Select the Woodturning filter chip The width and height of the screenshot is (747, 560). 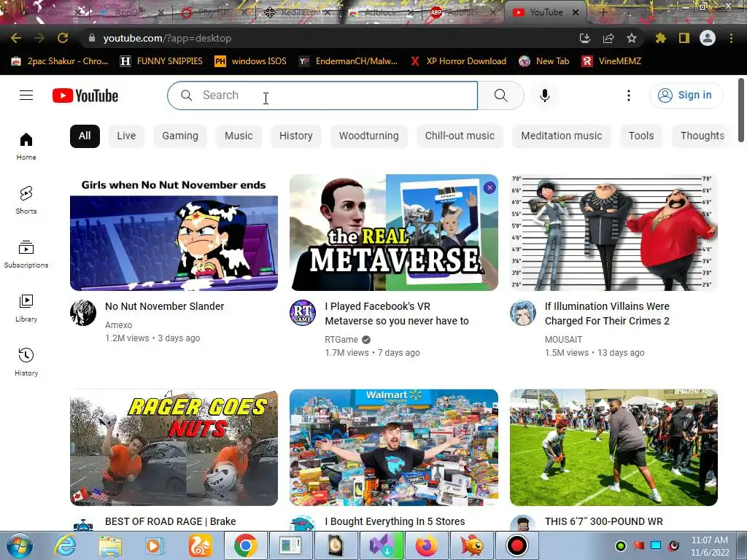(368, 136)
